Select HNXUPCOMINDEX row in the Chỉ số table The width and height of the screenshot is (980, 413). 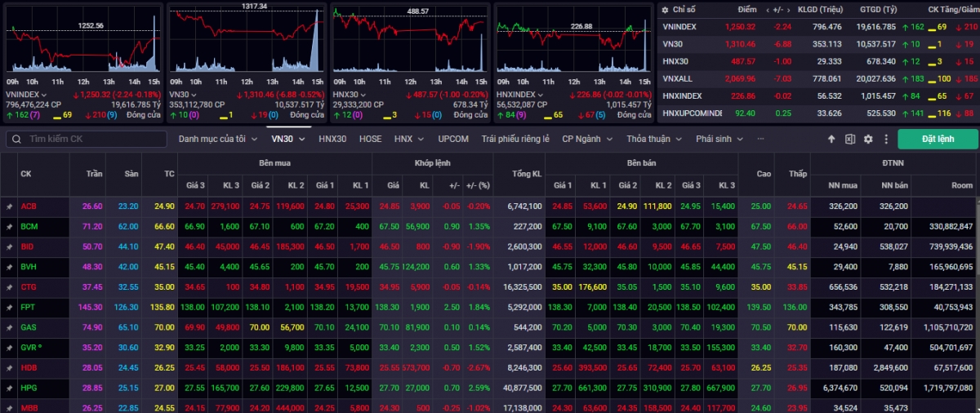point(817,113)
